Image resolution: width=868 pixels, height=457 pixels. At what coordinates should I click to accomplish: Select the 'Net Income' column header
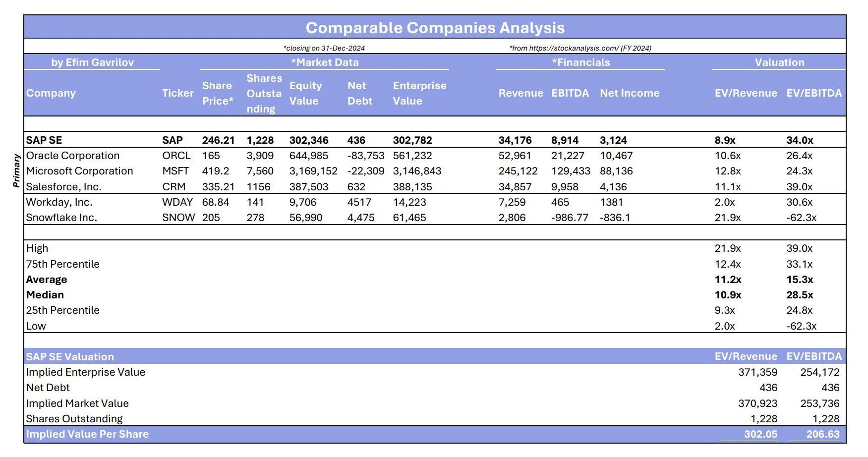tap(630, 93)
